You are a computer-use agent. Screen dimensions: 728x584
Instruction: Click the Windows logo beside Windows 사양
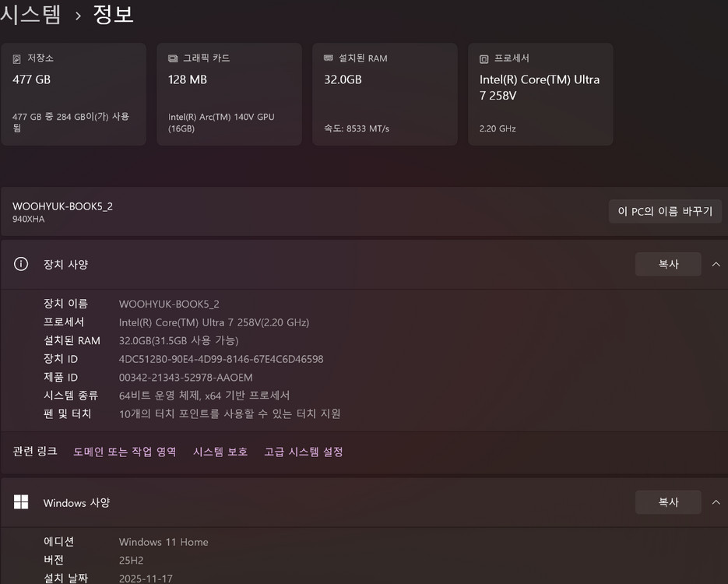(x=21, y=502)
